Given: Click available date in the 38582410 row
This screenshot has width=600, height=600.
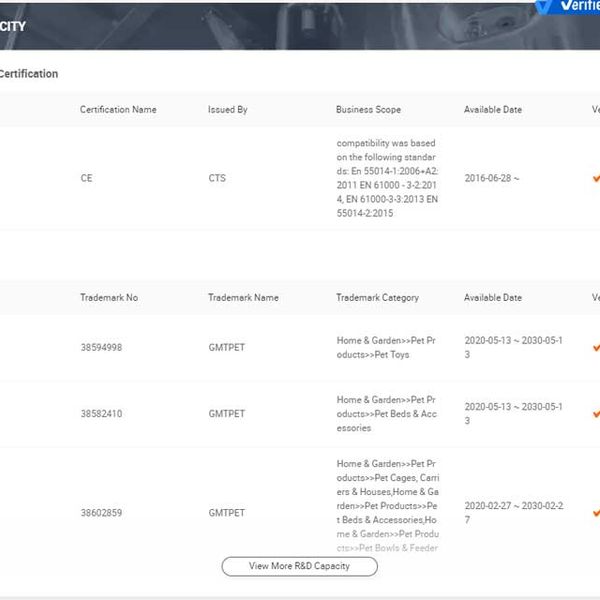Looking at the screenshot, I should coord(514,414).
